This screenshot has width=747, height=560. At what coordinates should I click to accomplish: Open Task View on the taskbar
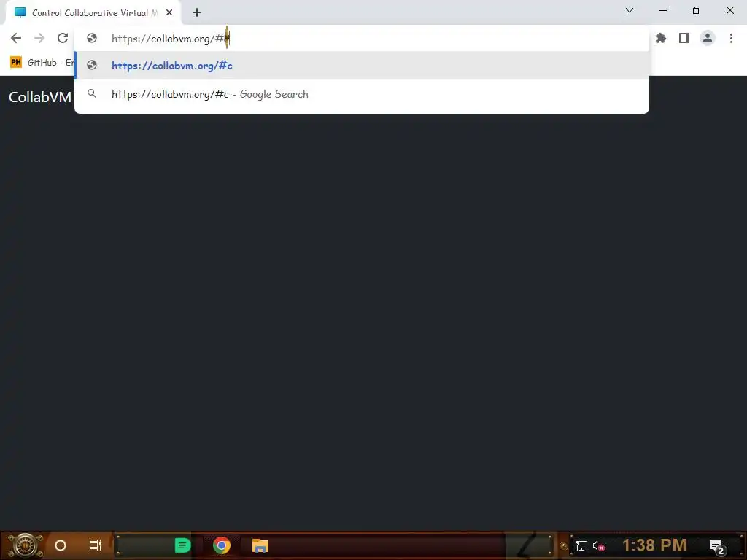click(96, 545)
